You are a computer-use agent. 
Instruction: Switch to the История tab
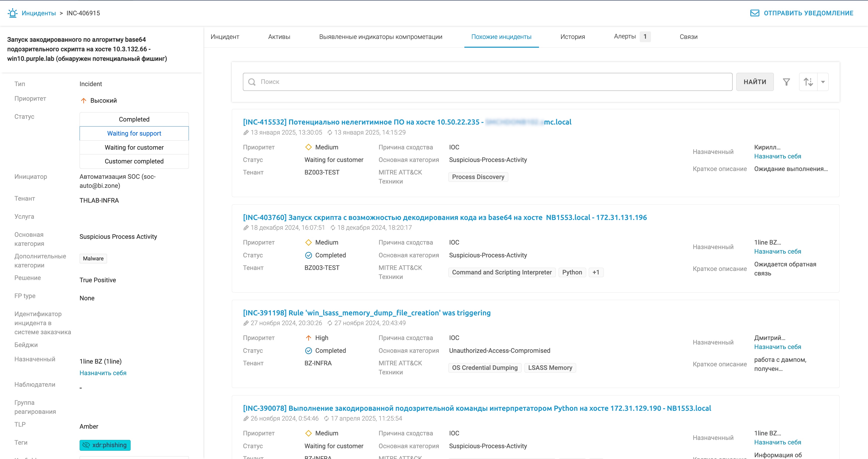572,37
